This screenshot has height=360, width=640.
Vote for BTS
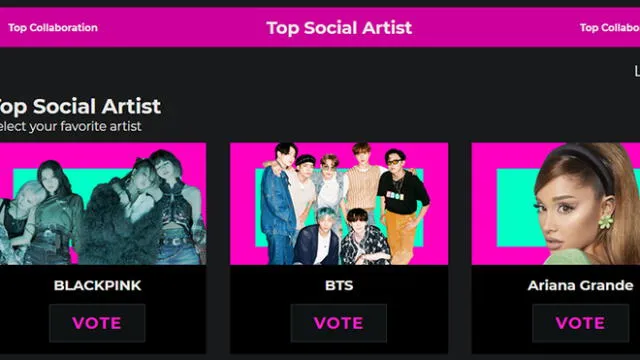click(x=339, y=323)
